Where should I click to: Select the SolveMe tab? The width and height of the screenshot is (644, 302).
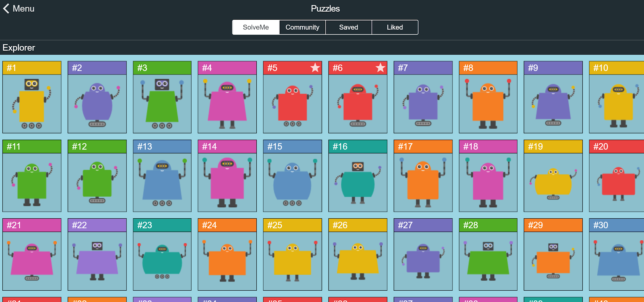(256, 27)
